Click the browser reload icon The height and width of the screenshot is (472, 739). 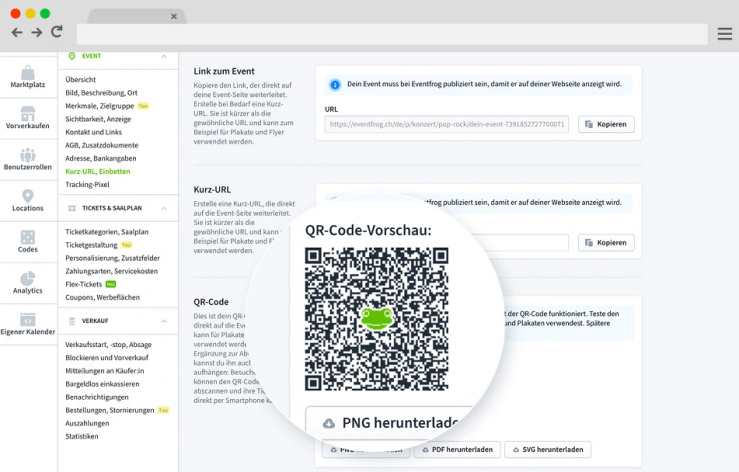56,32
